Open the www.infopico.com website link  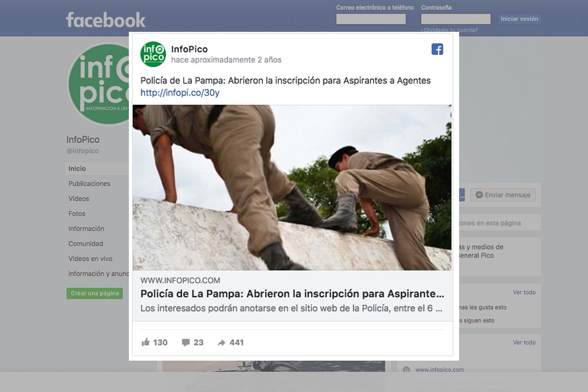tap(440, 370)
